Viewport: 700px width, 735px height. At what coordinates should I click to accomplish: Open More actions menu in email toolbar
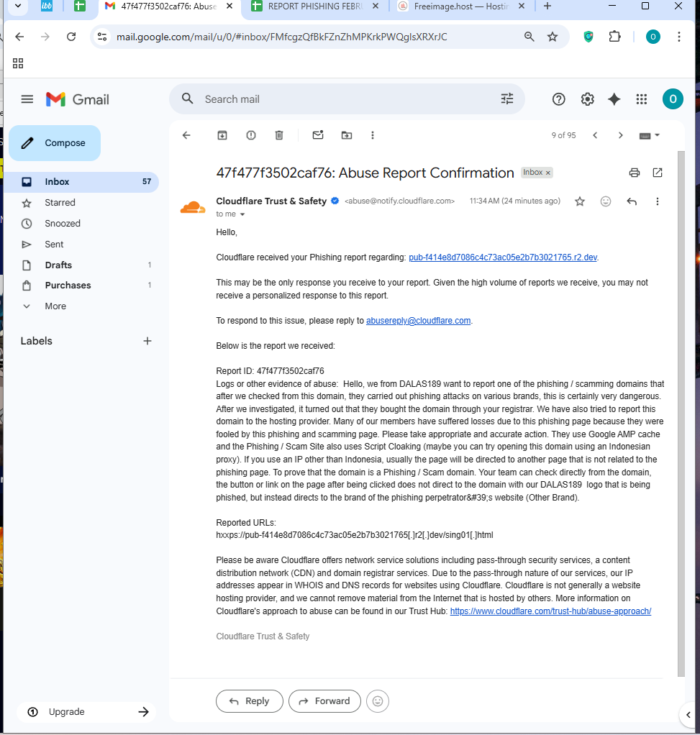pyautogui.click(x=373, y=135)
